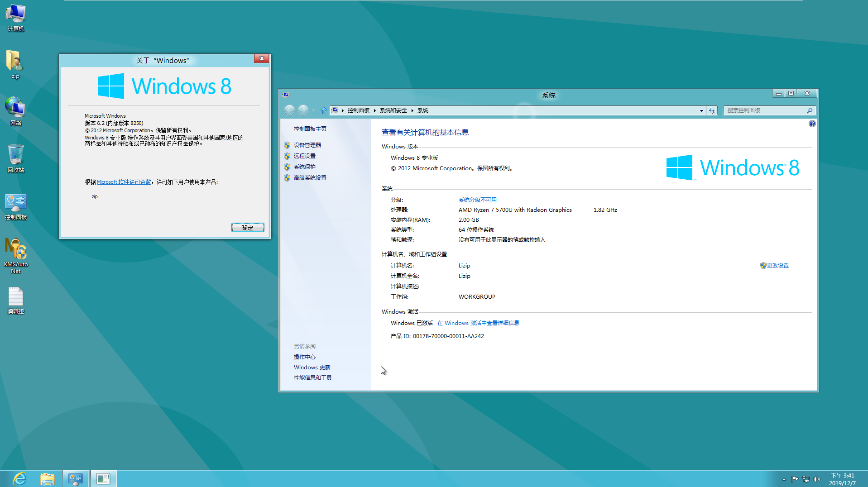This screenshot has width=868, height=487.
Task: Select the 网络 desktop icon
Action: point(16,111)
